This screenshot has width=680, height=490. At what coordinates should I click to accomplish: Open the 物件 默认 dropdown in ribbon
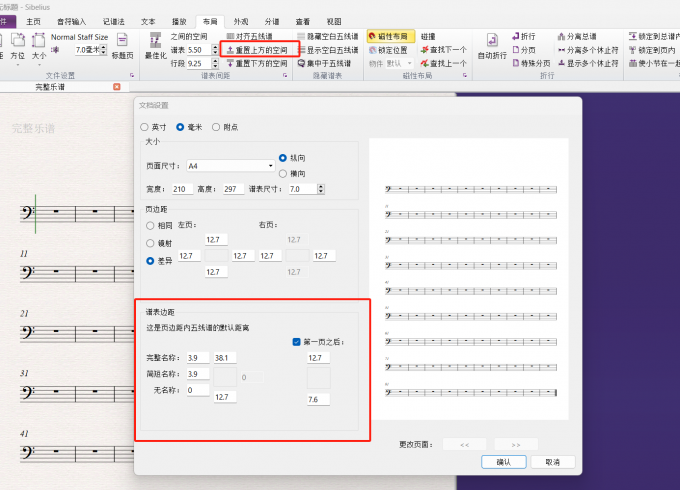[399, 63]
